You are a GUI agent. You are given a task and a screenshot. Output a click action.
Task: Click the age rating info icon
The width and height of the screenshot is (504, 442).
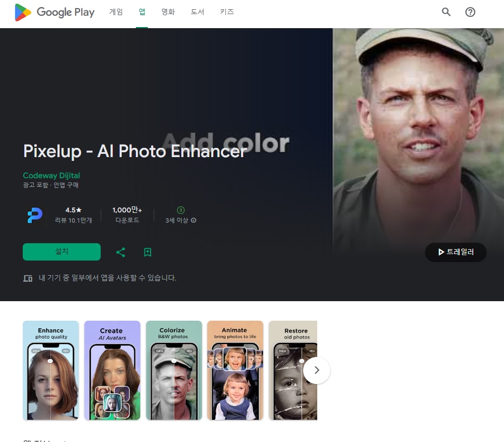coord(194,220)
